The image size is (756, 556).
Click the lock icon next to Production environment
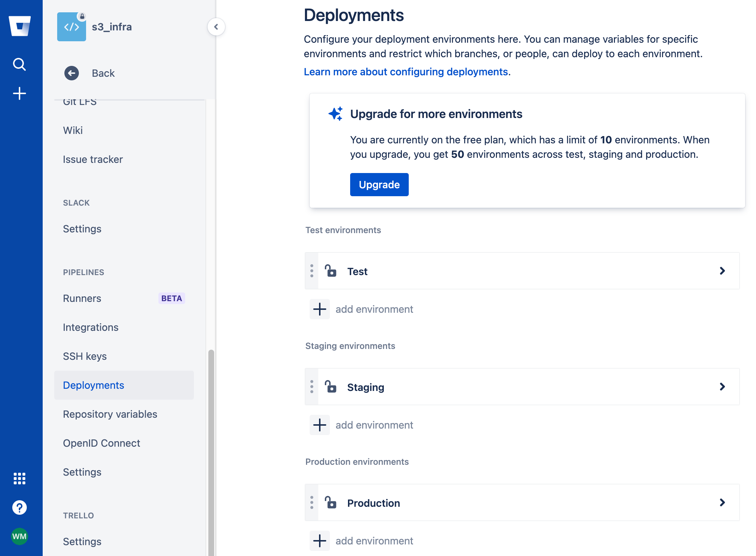coord(331,502)
